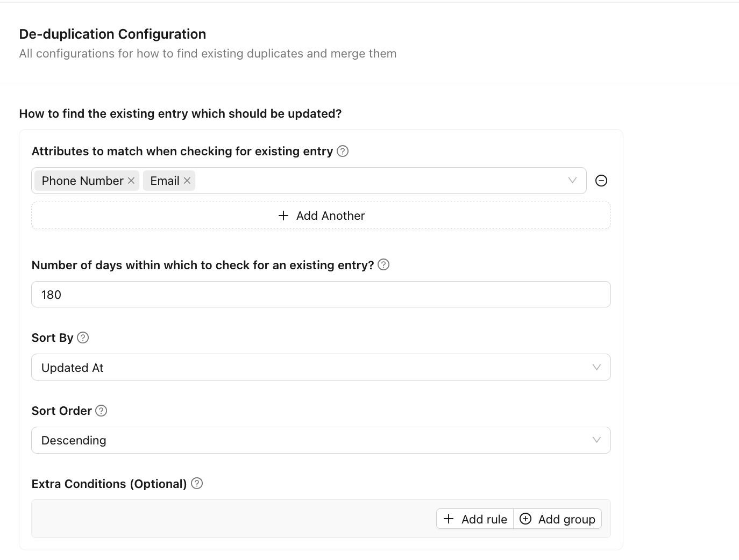The image size is (739, 560).
Task: Click the Add Another button
Action: coord(321,216)
